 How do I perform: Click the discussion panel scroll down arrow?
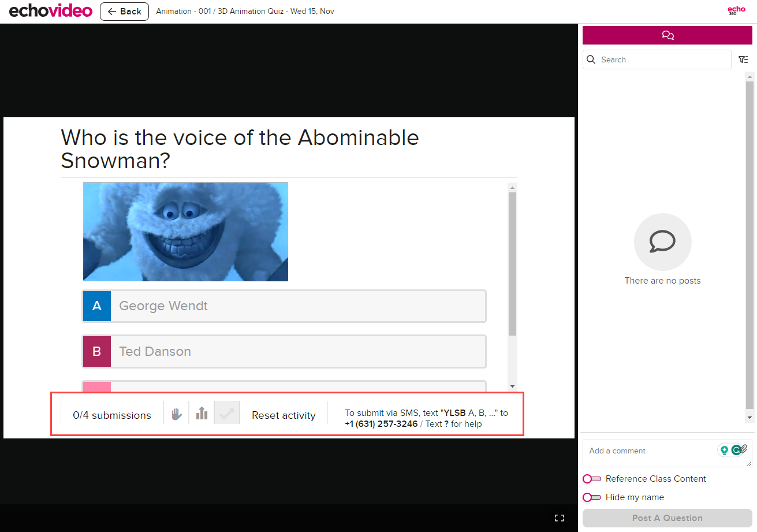click(749, 418)
